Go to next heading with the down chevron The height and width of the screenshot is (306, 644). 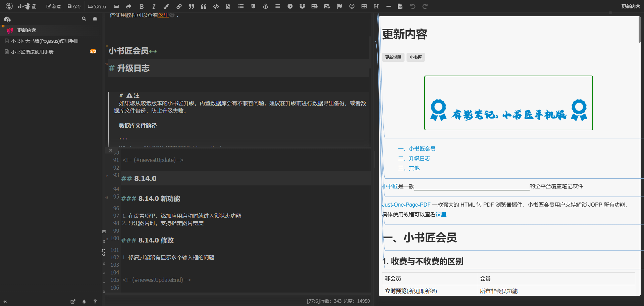(x=104, y=282)
